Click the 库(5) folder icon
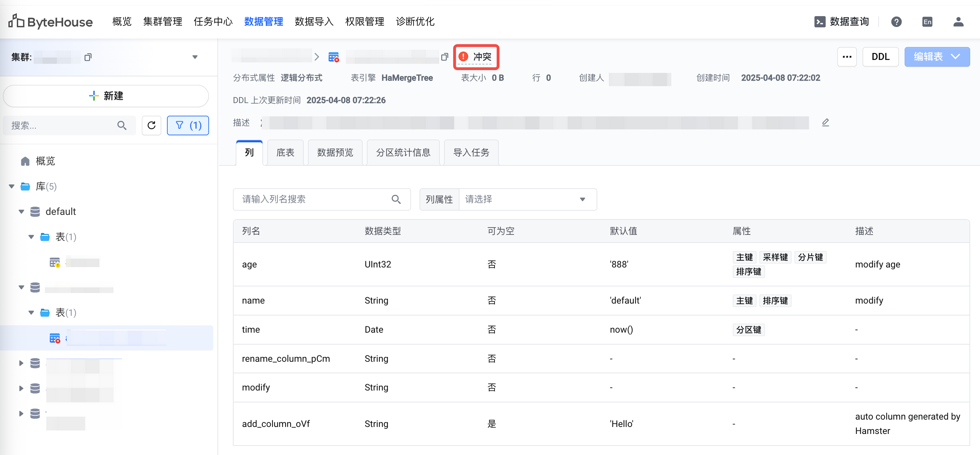 click(26, 186)
